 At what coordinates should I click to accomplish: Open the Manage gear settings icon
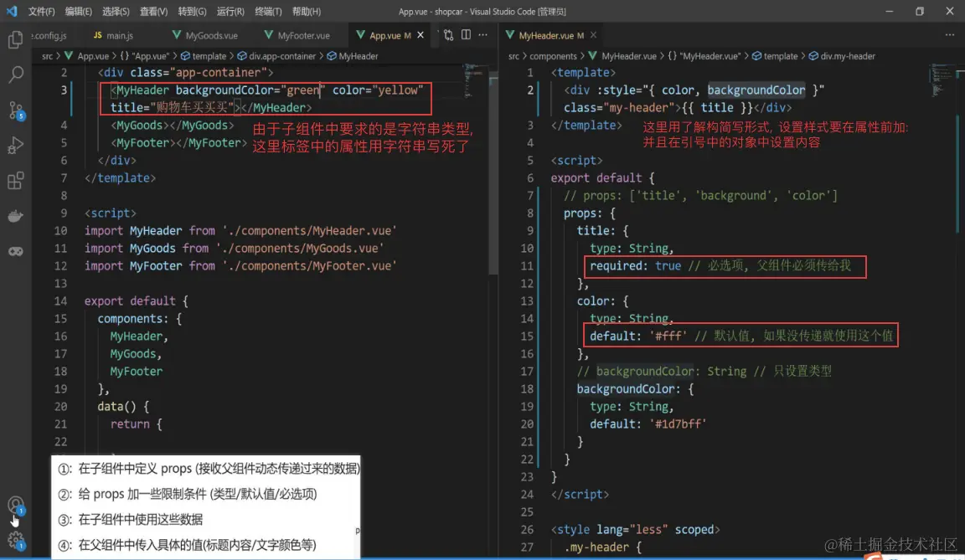pos(15,540)
